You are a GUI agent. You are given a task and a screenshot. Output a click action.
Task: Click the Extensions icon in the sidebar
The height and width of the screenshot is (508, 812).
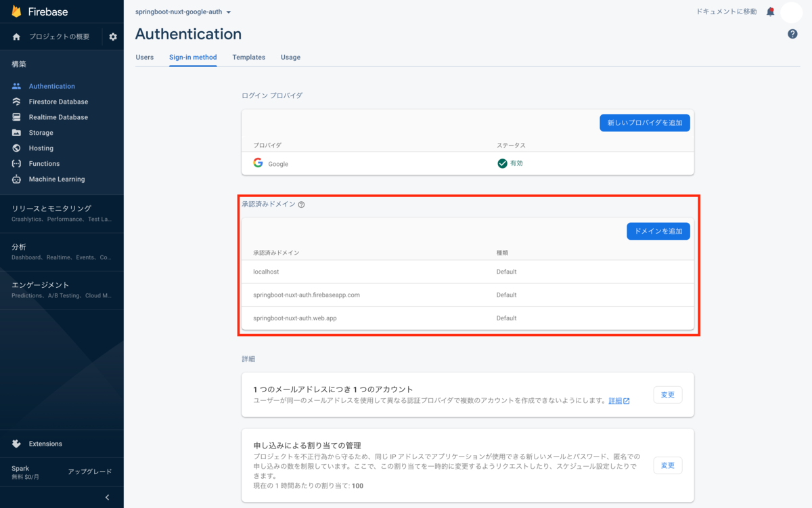16,444
